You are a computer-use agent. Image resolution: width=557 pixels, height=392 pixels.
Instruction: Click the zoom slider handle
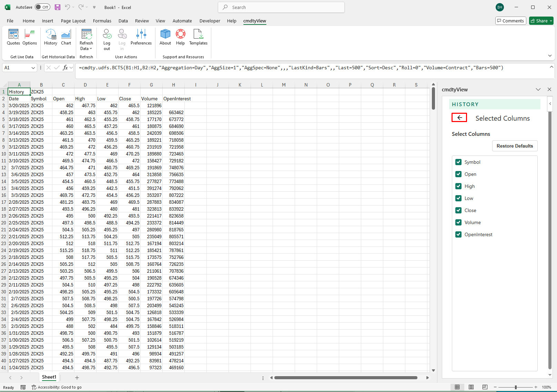516,387
